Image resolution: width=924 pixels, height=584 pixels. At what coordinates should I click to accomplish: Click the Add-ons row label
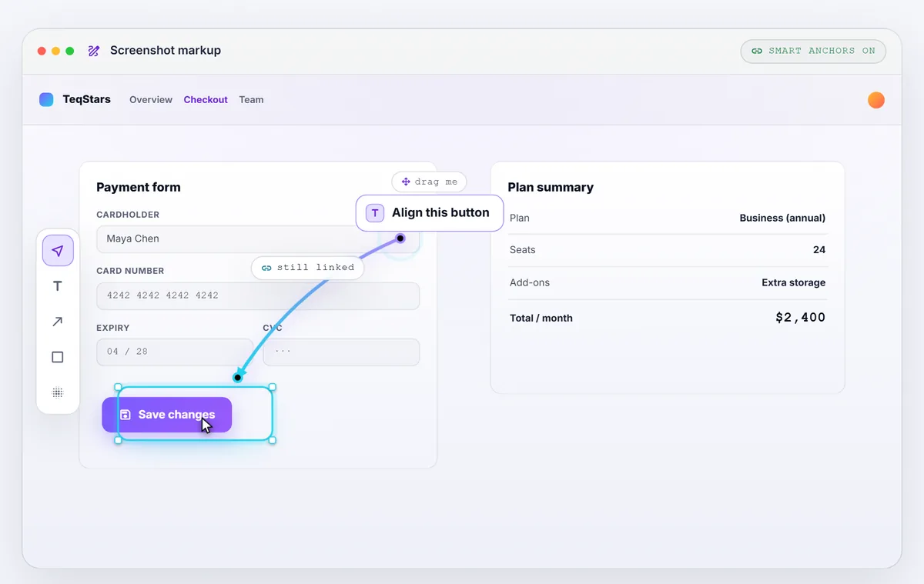(530, 282)
